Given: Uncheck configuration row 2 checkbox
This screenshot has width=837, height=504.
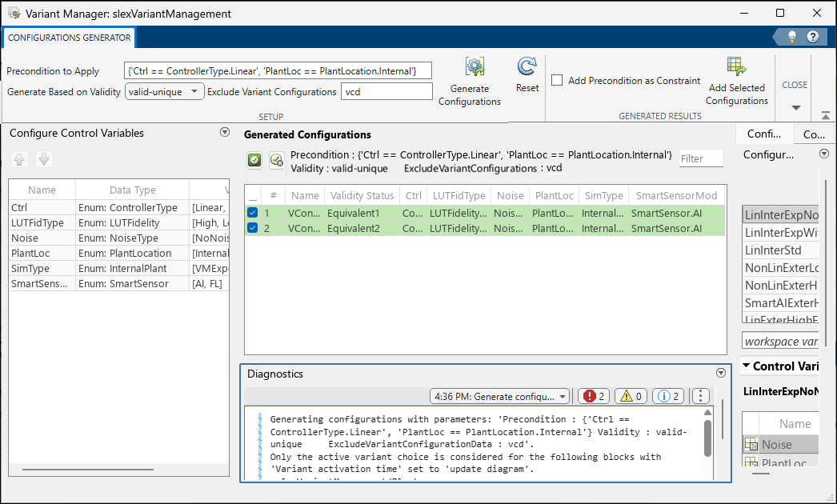Looking at the screenshot, I should 253,228.
